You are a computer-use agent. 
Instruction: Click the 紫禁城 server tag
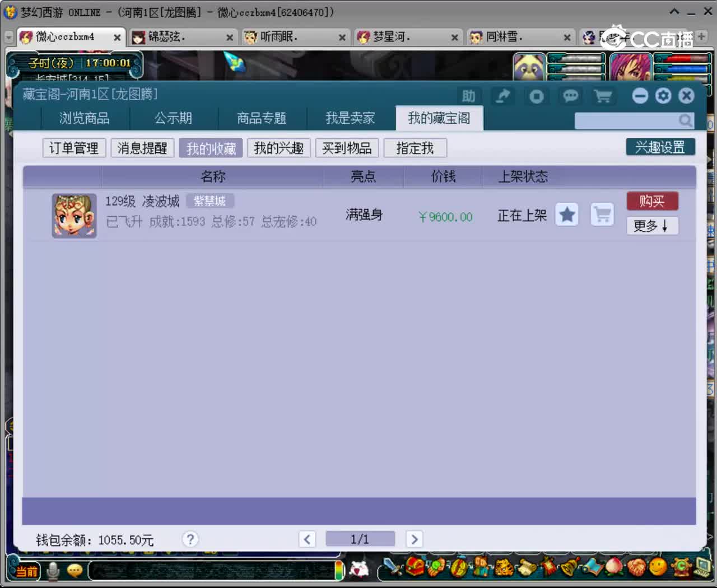click(210, 200)
